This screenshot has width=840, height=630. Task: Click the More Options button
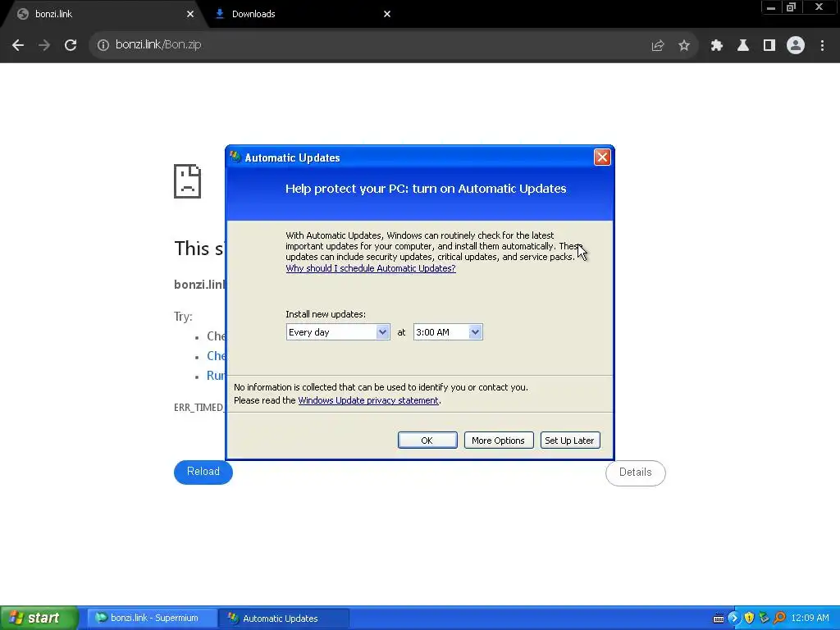pos(498,441)
